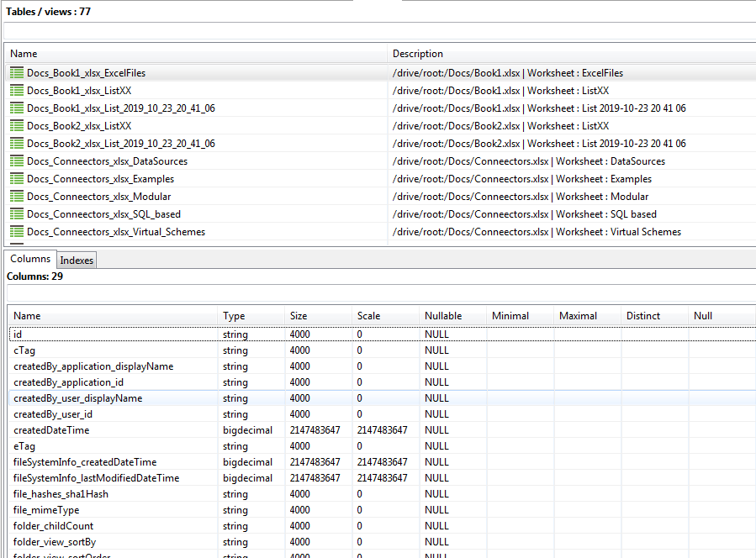Sort columns by the Type header
This screenshot has height=558, width=756.
(x=234, y=315)
